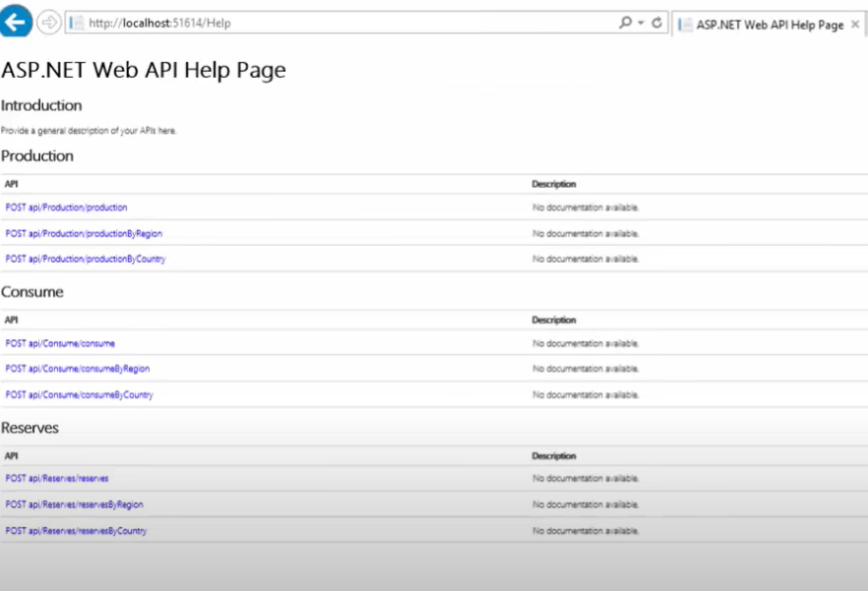Refresh the page with reload icon
The width and height of the screenshot is (868, 591).
pyautogui.click(x=657, y=23)
